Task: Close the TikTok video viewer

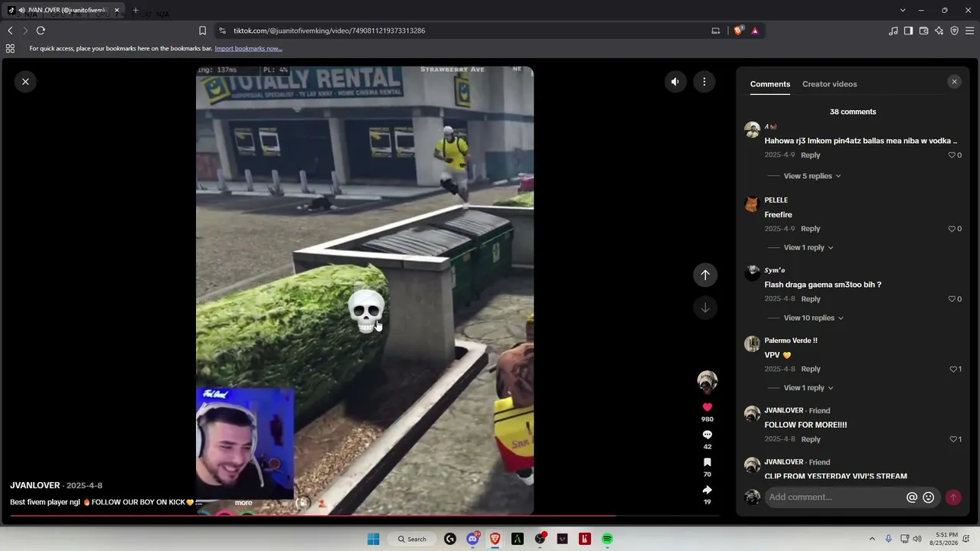Action: 25,81
